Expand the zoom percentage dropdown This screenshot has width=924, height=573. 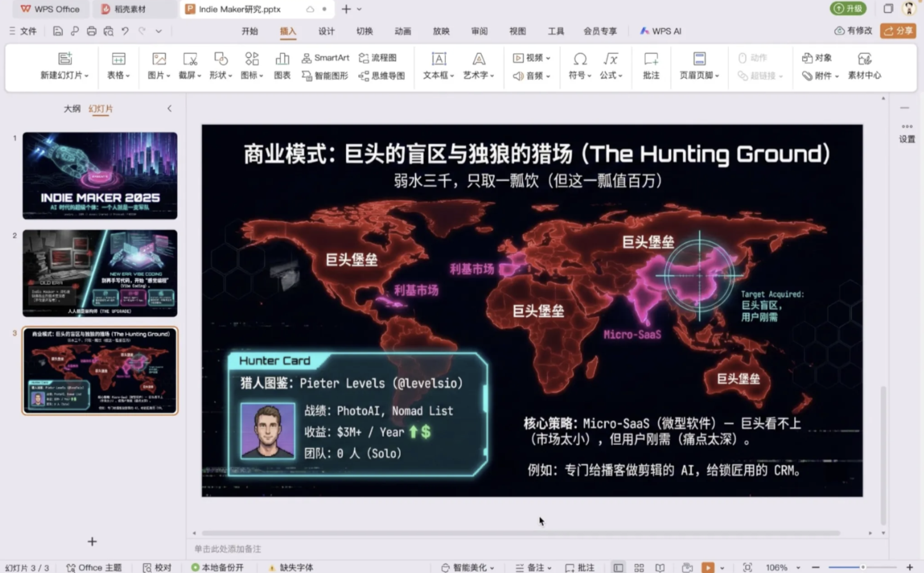(x=798, y=568)
